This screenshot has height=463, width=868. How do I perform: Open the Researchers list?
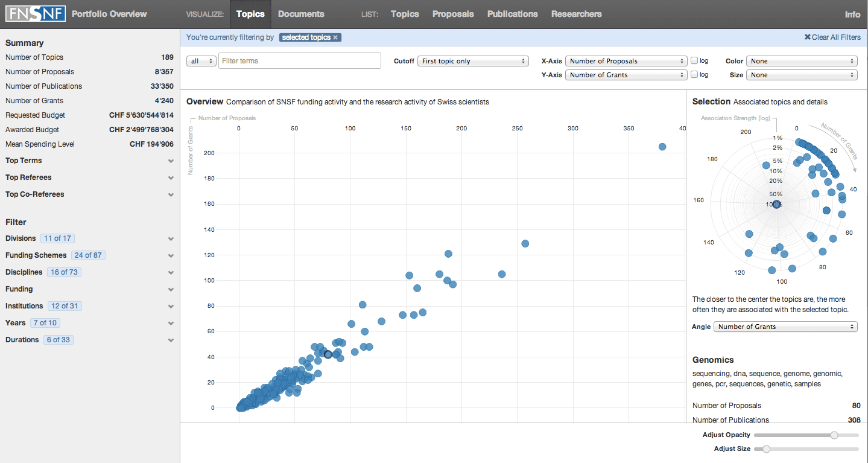[576, 14]
